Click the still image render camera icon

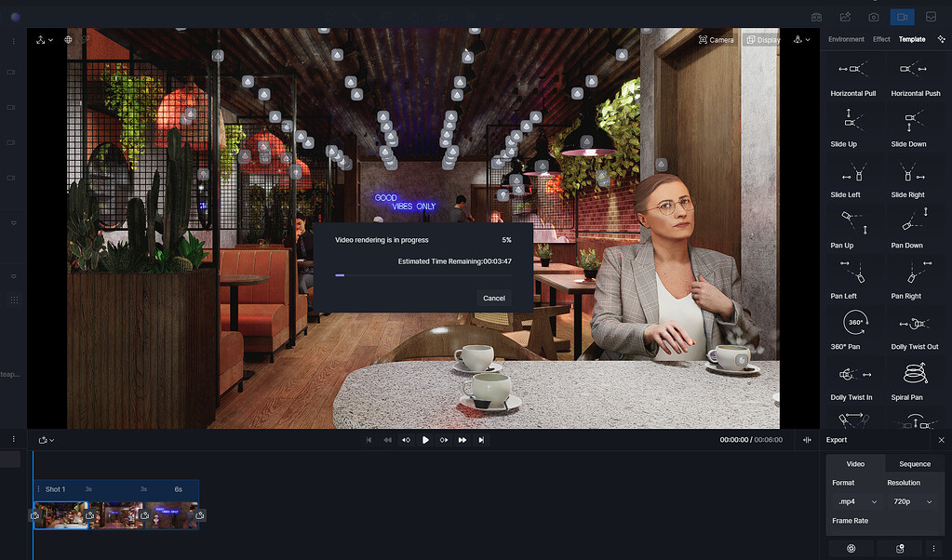(873, 17)
